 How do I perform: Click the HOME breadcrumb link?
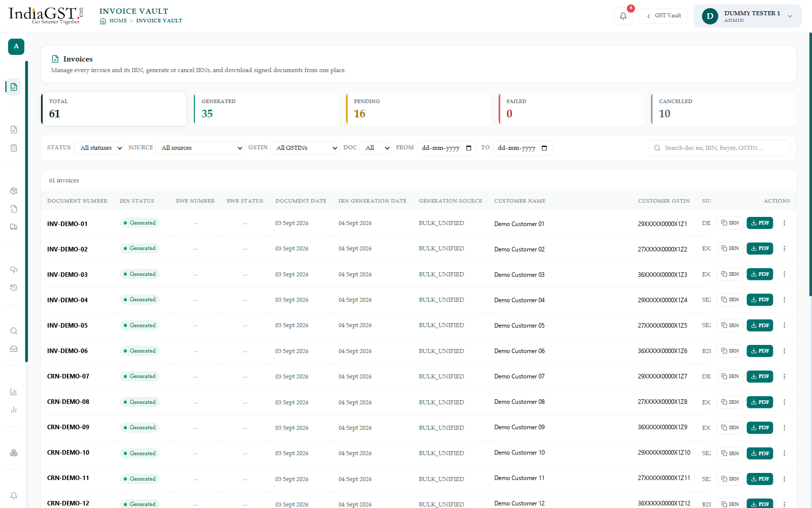pos(118,21)
